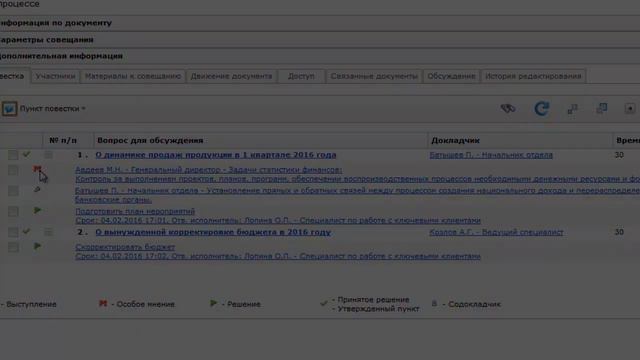Click the 'Решение' legend label
This screenshot has height=360, width=640.
point(244,304)
